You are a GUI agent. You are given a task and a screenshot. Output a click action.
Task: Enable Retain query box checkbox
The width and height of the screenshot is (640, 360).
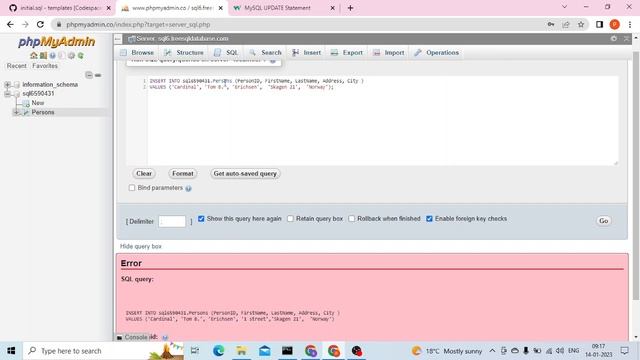(x=290, y=219)
